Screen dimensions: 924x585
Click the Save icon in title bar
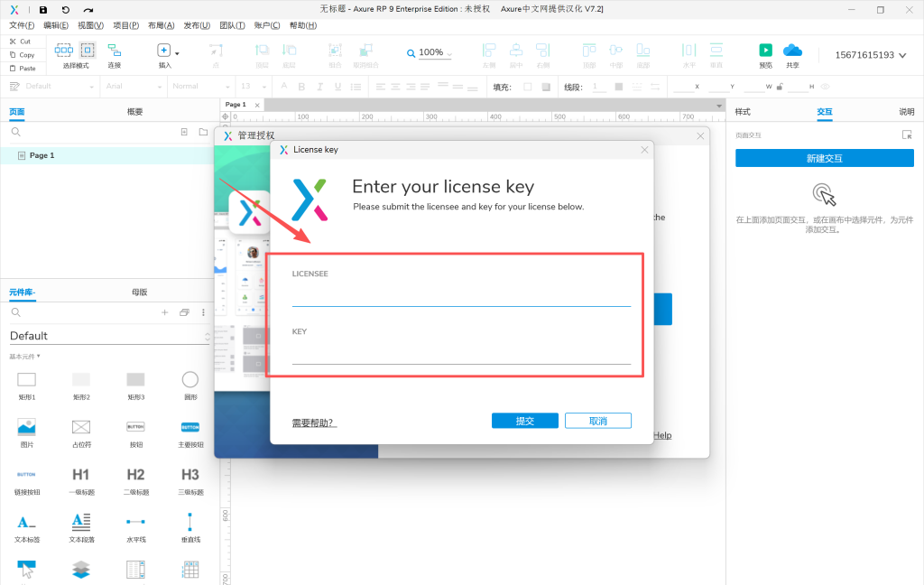coord(43,9)
